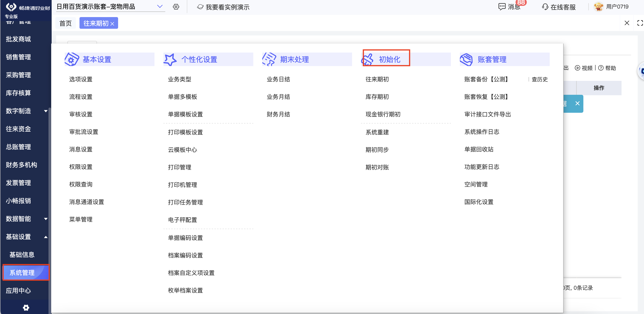This screenshot has width=644, height=314.
Task: Close the tab bar with X icon
Action: pyautogui.click(x=627, y=23)
